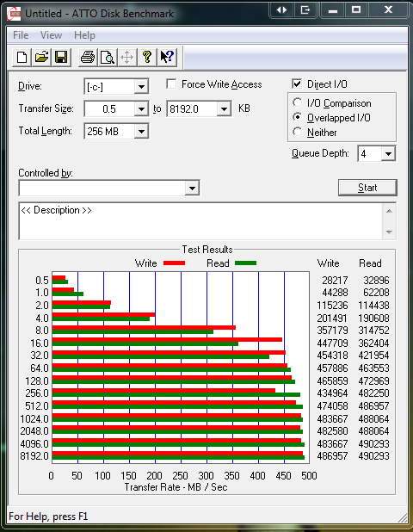Click the Start button

tap(367, 188)
